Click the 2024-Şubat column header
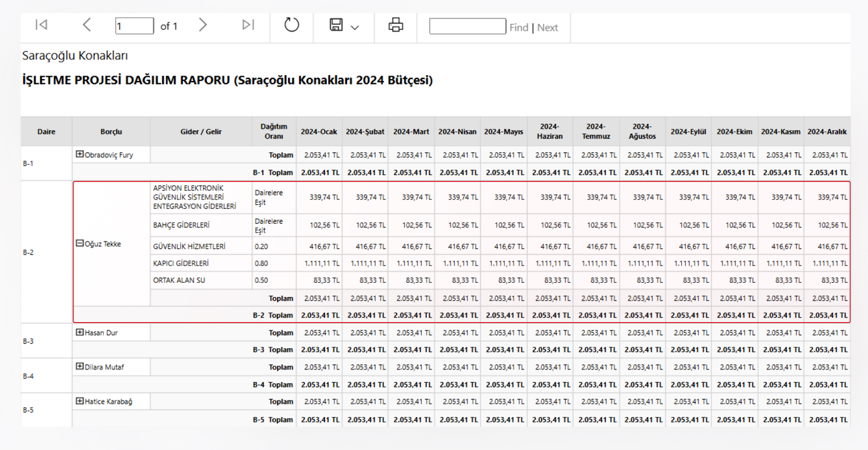Screen dimensions: 868x450 (x=365, y=132)
